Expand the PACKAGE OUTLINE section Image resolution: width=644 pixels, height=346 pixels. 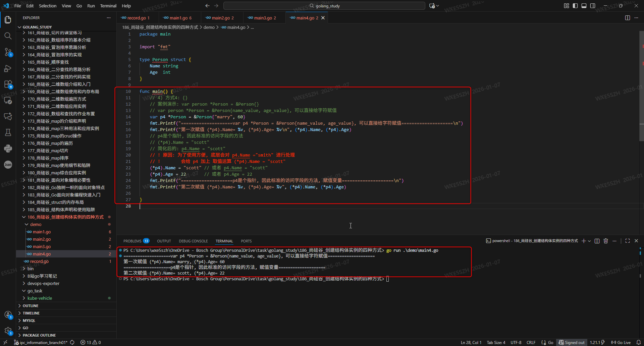click(66, 335)
